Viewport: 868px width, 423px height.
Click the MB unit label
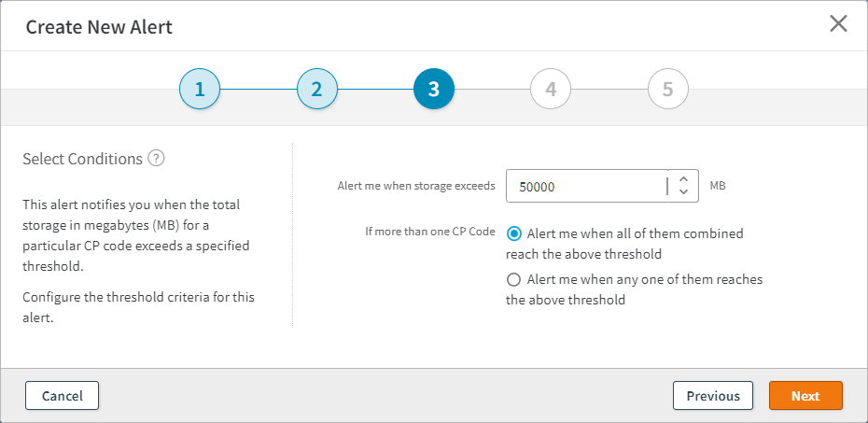[718, 186]
